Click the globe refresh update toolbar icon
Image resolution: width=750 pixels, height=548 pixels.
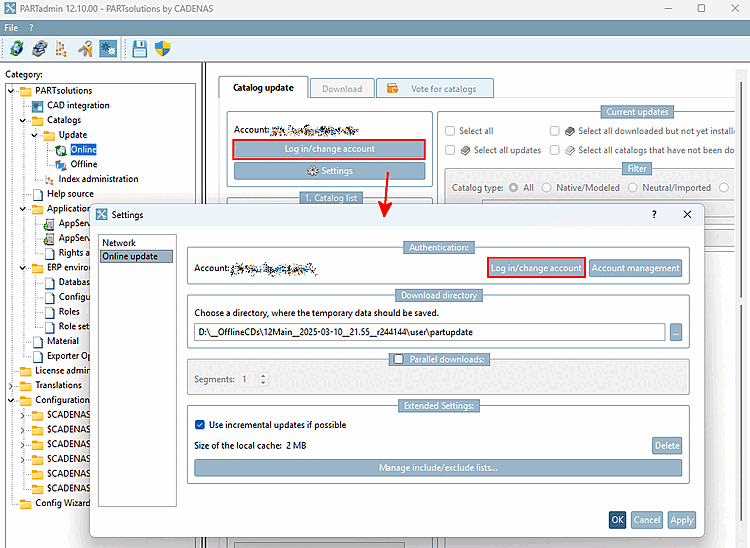(x=17, y=48)
